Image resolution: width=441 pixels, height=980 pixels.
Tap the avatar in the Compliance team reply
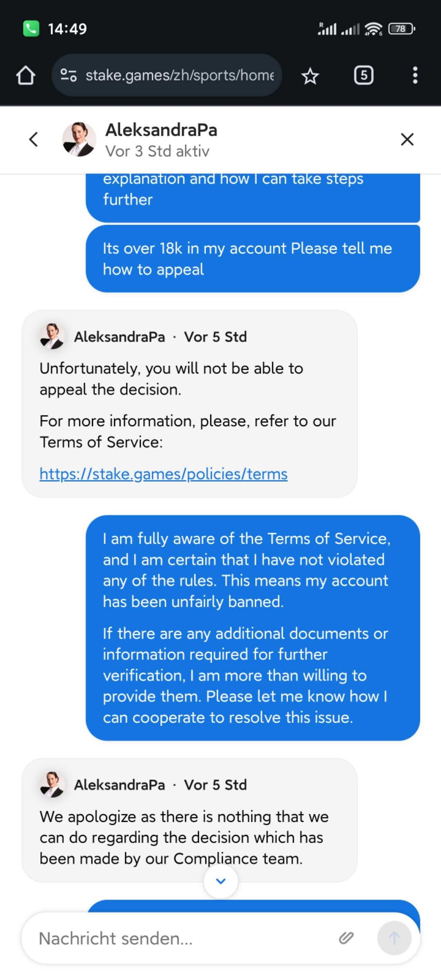pyautogui.click(x=52, y=785)
